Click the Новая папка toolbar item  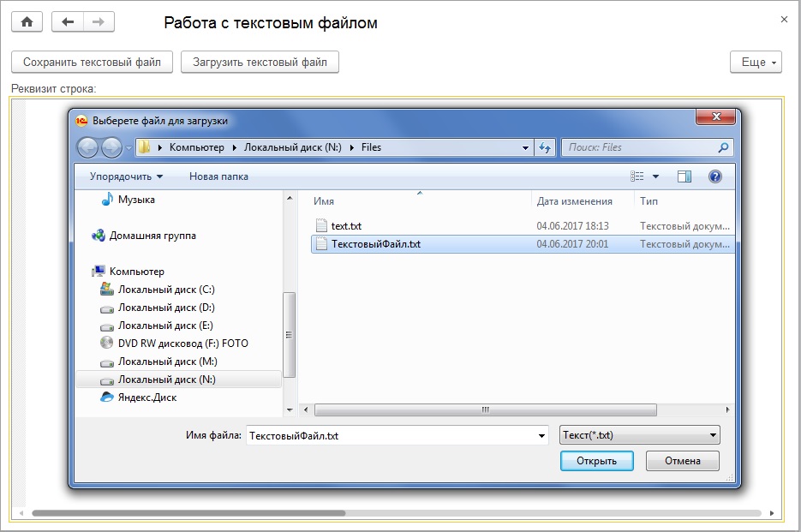(218, 176)
